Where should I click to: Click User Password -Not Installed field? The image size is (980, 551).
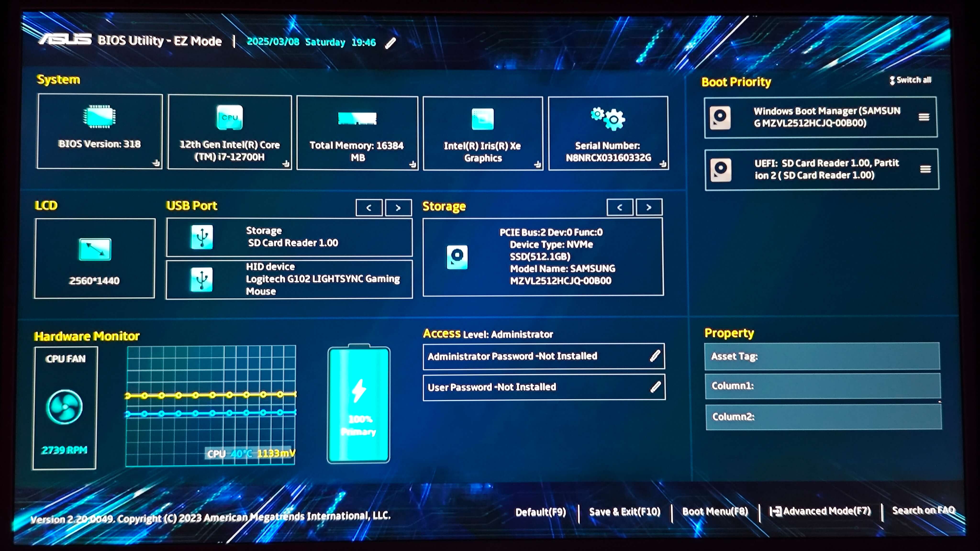click(x=544, y=387)
